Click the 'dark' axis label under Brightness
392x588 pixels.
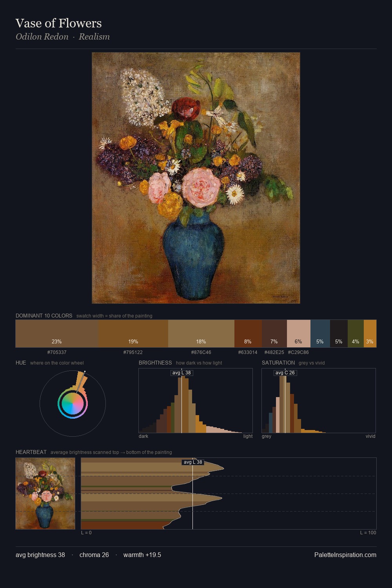tap(143, 436)
